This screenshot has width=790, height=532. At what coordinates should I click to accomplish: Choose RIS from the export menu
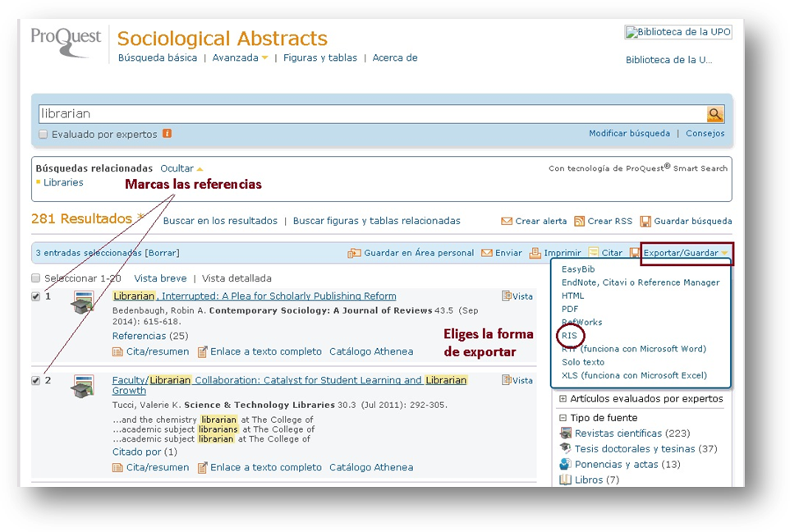[x=569, y=336]
